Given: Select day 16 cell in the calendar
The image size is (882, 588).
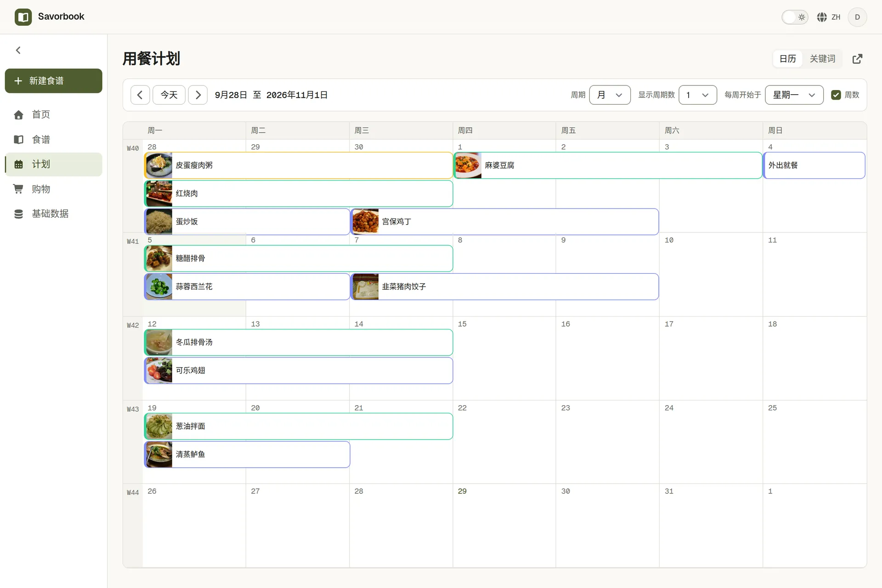Looking at the screenshot, I should coord(607,358).
